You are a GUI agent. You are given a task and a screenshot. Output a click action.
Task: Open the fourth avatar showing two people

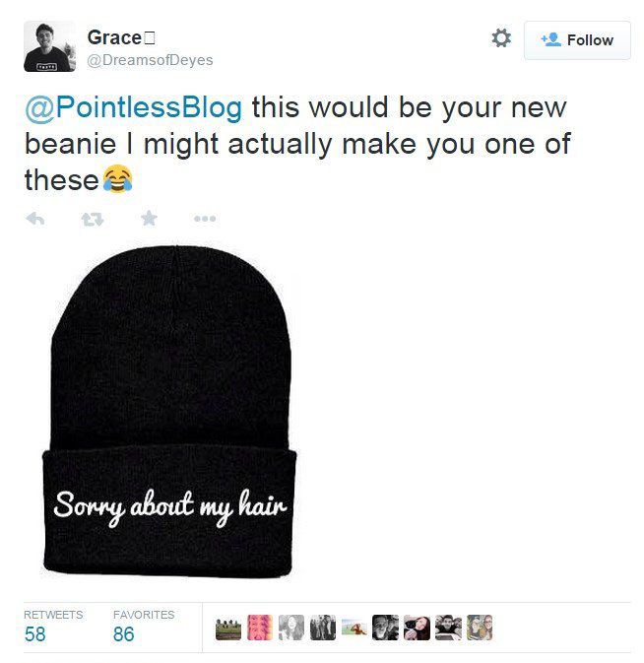point(323,628)
